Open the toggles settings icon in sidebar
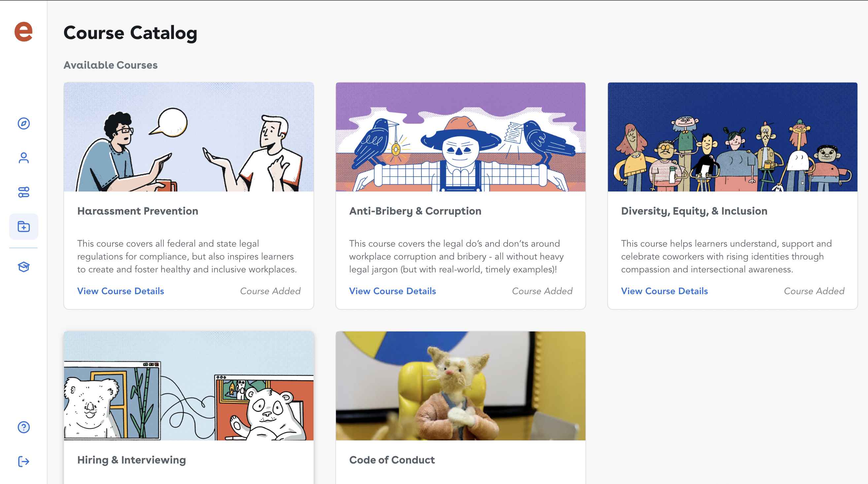The image size is (868, 484). click(23, 192)
